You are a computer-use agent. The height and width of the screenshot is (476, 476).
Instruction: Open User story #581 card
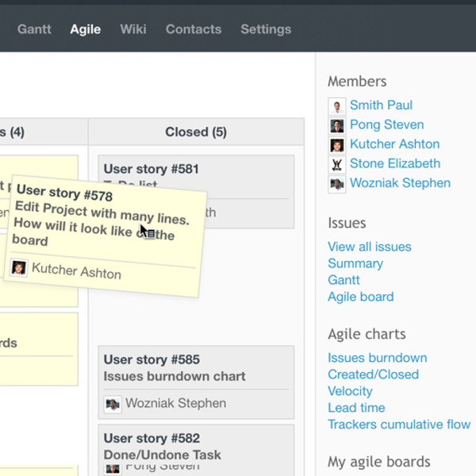pos(152,169)
